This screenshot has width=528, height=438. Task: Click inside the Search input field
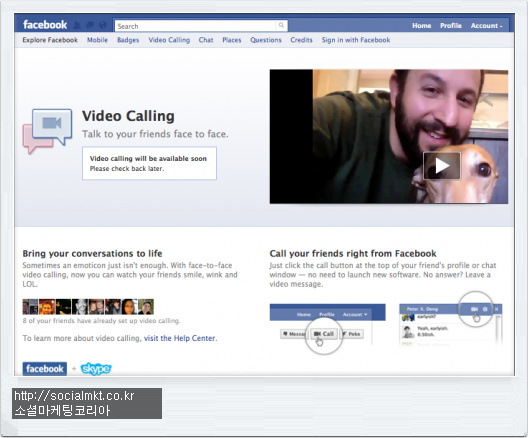pos(195,26)
